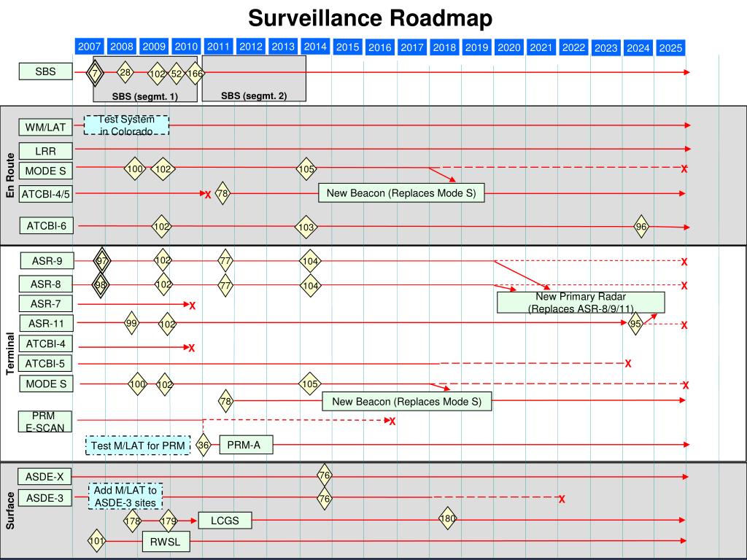Viewport: 747px width, 560px height.
Task: Select diamond 103 on ATCBI-6 line
Action: click(306, 227)
